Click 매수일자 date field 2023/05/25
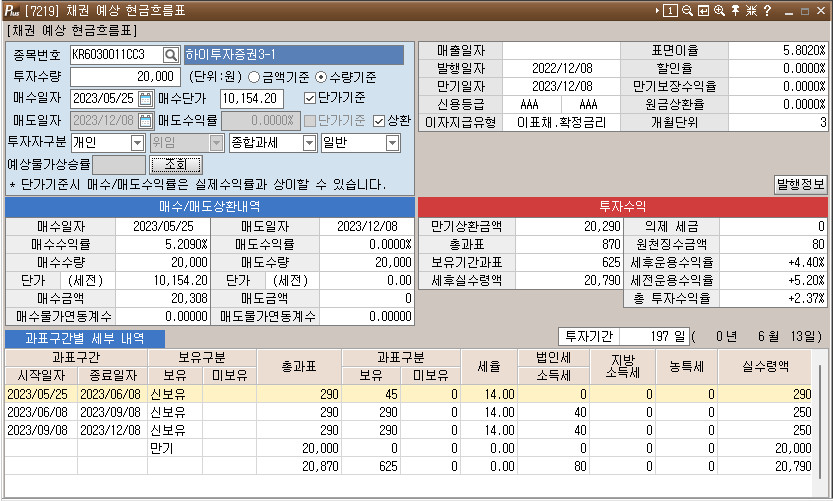This screenshot has height=501, width=833. (x=104, y=98)
